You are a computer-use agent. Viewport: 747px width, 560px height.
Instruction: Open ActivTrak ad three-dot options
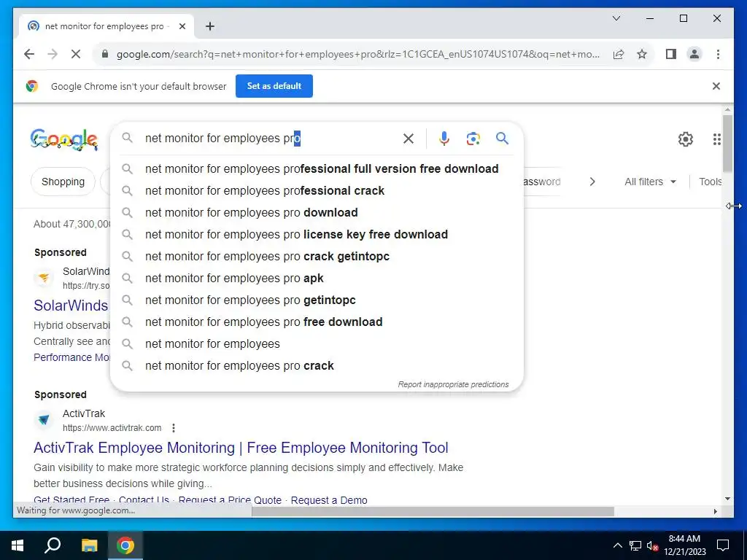[174, 428]
